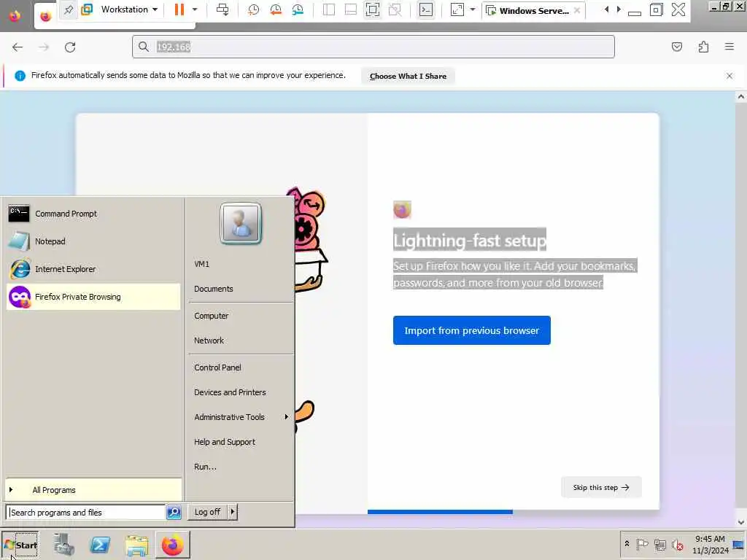Open the VMware console view
This screenshot has width=747, height=560.
[426, 9]
